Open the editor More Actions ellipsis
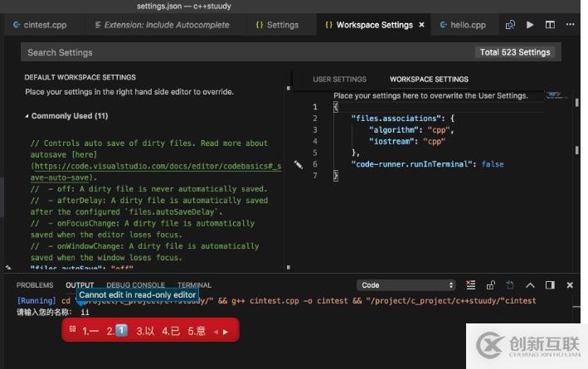Screen dimensions: 588x369 click(570, 25)
